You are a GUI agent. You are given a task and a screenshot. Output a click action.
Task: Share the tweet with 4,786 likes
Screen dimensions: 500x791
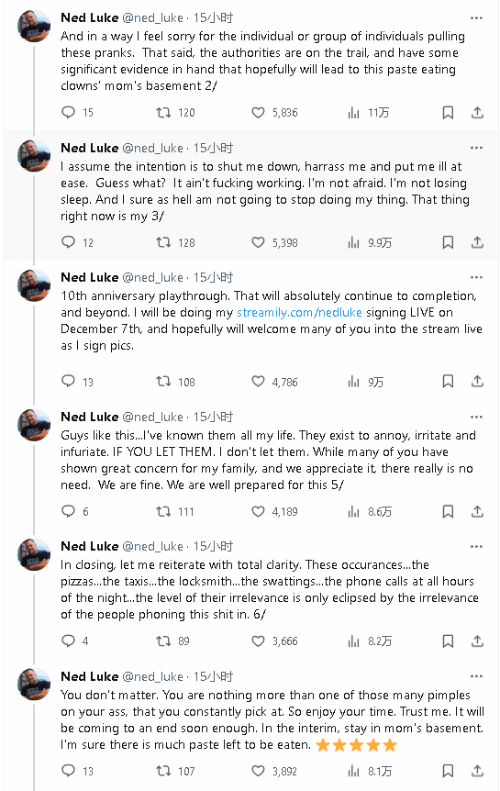coord(477,381)
